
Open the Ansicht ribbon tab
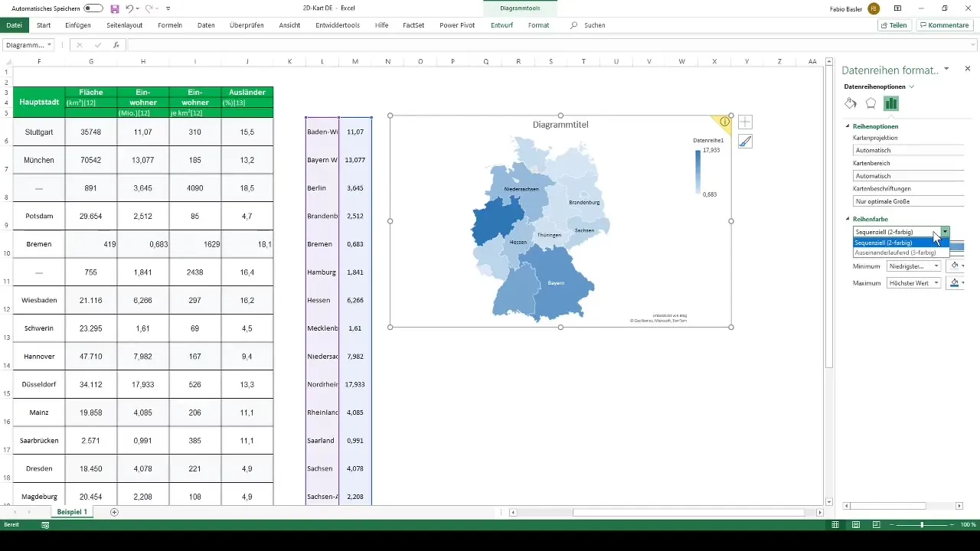[x=289, y=25]
